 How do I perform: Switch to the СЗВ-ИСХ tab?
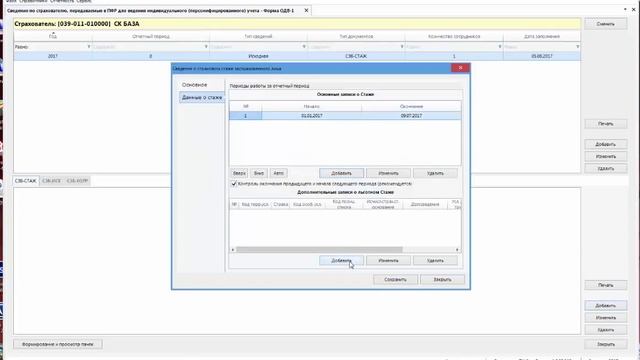click(51, 181)
